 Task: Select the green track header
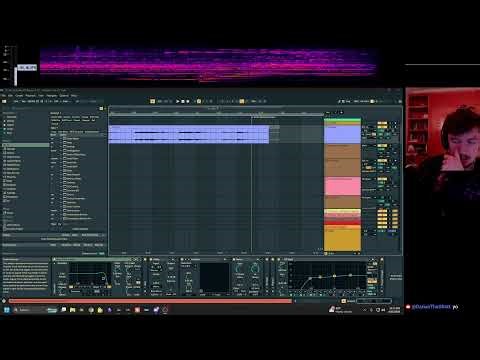click(x=342, y=121)
